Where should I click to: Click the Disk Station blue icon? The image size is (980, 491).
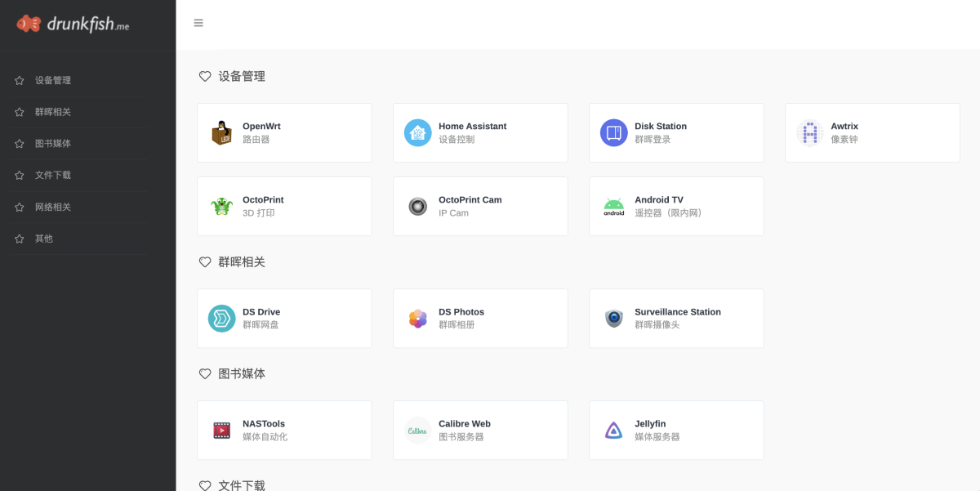[x=614, y=133]
